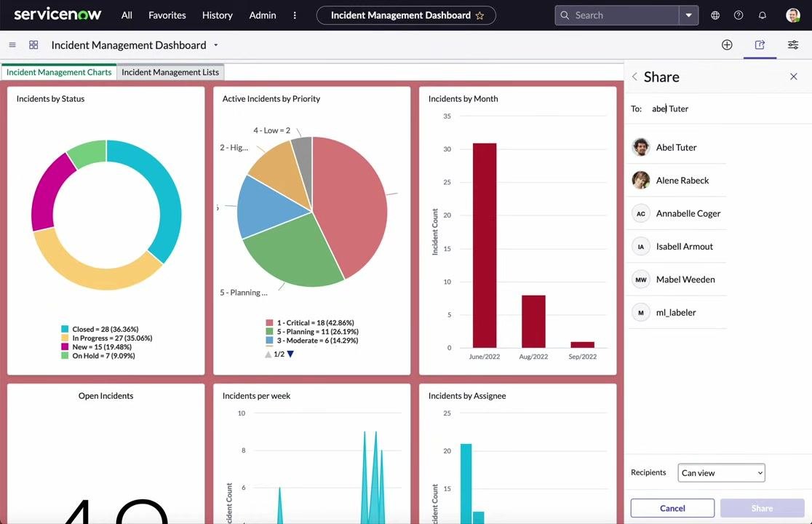812x524 pixels.
Task: Click the 'Incidents by Status' widget title
Action: [x=50, y=98]
